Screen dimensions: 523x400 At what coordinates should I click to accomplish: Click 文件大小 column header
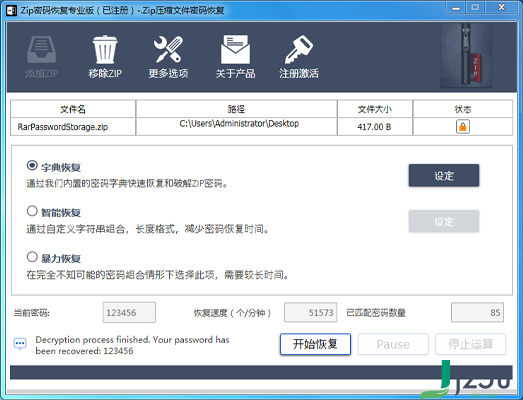[375, 109]
